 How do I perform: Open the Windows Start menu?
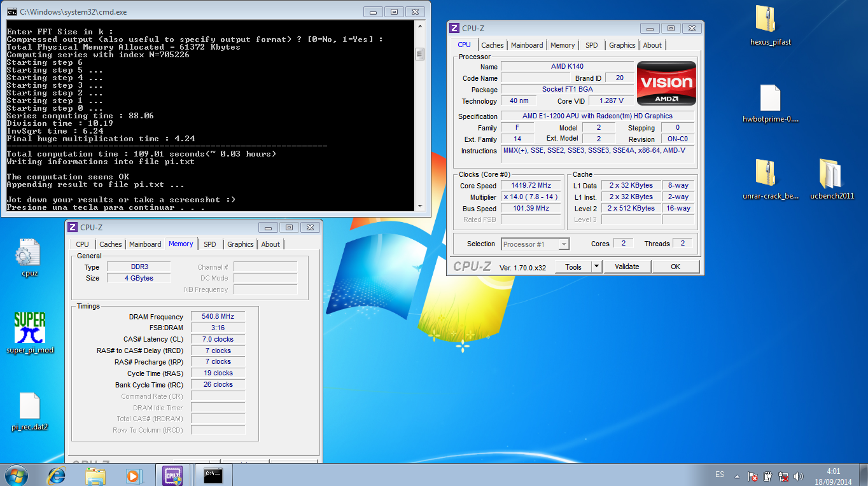[x=16, y=475]
